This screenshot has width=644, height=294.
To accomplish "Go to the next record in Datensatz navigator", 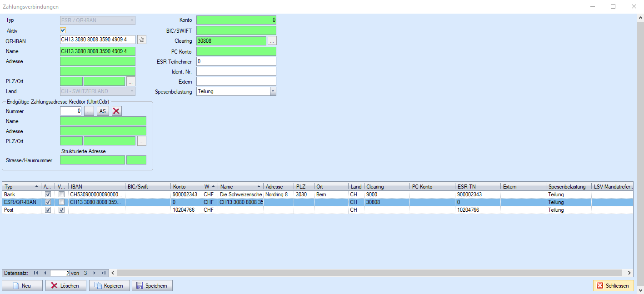I will (x=94, y=273).
